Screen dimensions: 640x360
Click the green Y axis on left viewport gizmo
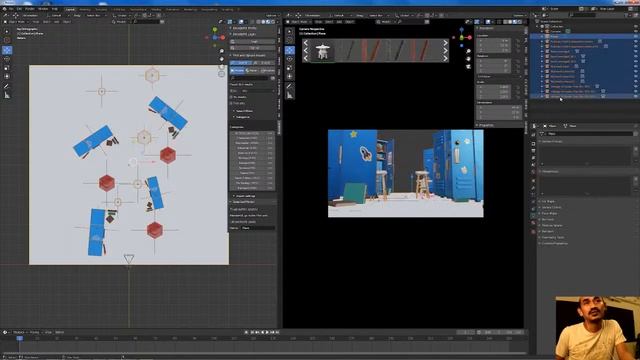click(x=215, y=30)
